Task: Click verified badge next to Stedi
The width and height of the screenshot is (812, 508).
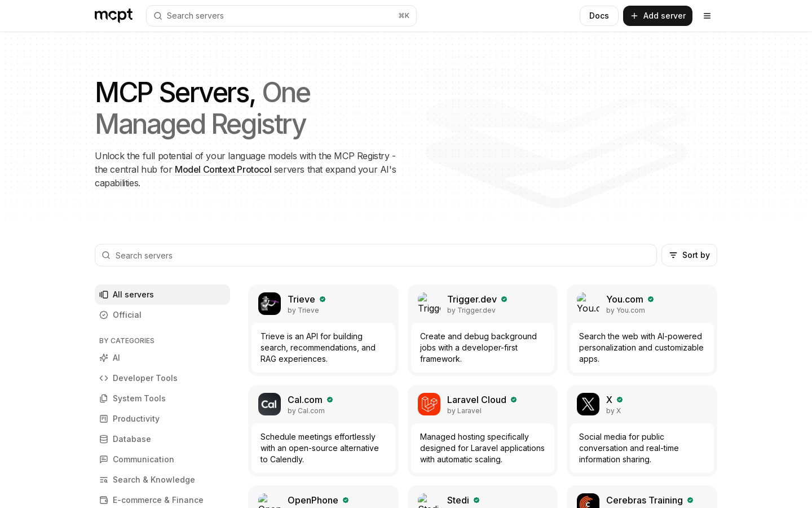Action: (x=476, y=500)
